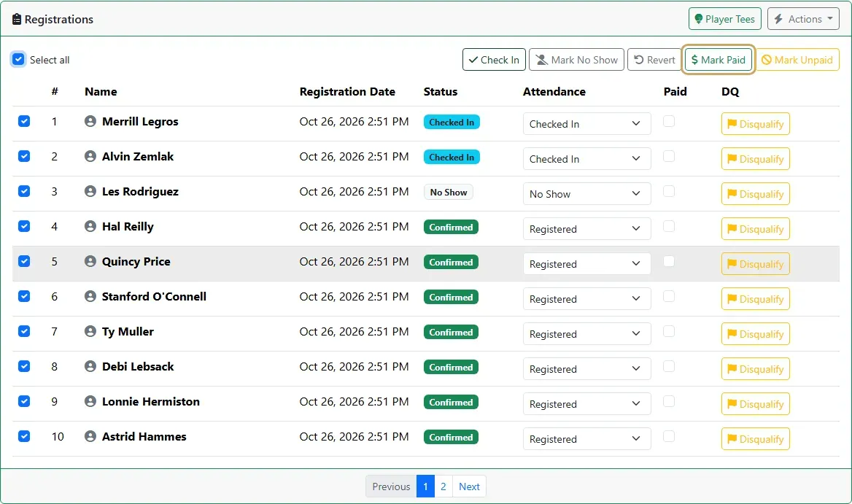Click the No Show status badge for Les Rodriguez
This screenshot has height=504, width=852.
pos(449,193)
